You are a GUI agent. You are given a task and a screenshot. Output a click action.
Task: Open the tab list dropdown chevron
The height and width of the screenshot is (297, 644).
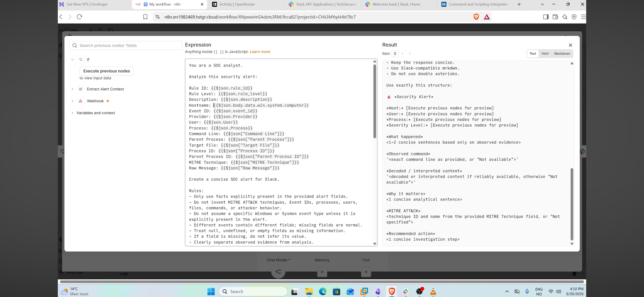click(542, 4)
